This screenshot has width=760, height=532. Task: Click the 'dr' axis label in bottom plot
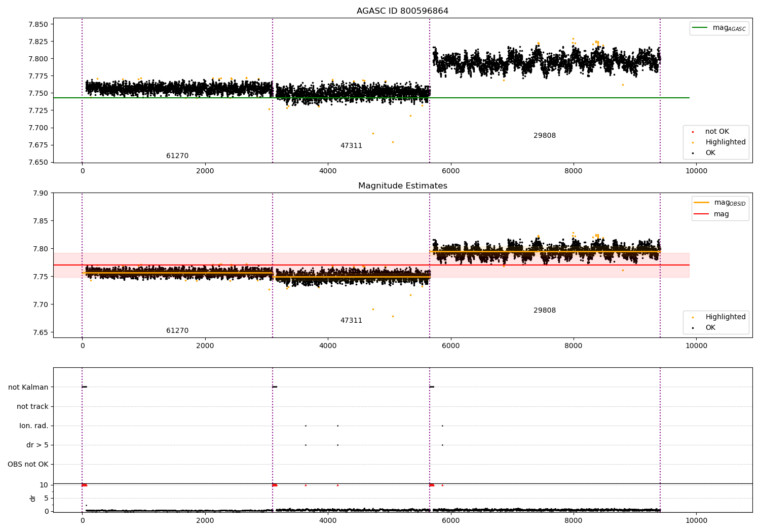[33, 498]
